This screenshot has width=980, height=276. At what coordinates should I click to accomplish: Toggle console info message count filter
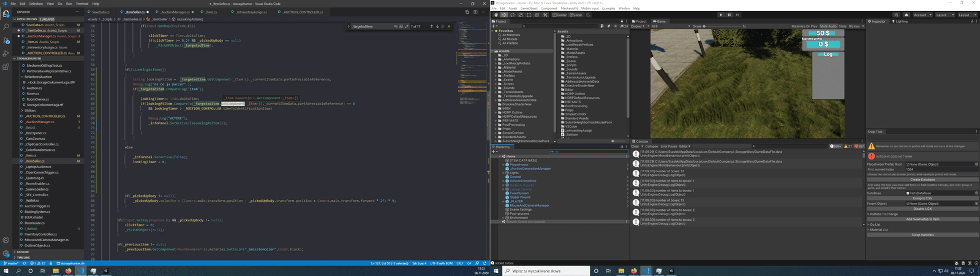click(836, 147)
